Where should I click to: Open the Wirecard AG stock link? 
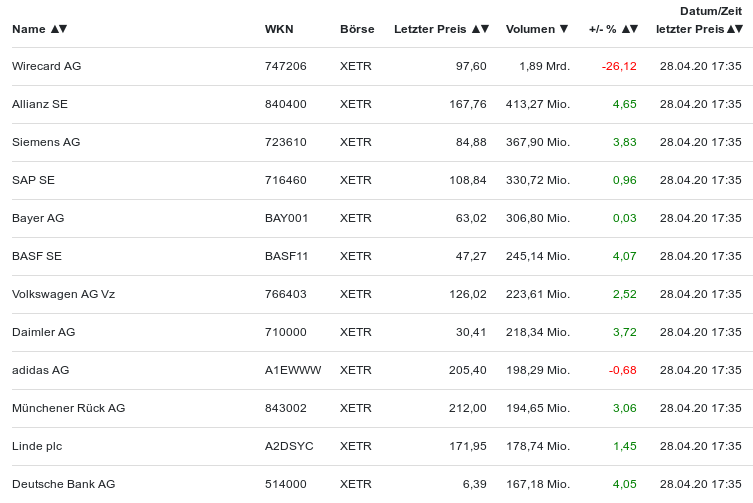coord(46,66)
